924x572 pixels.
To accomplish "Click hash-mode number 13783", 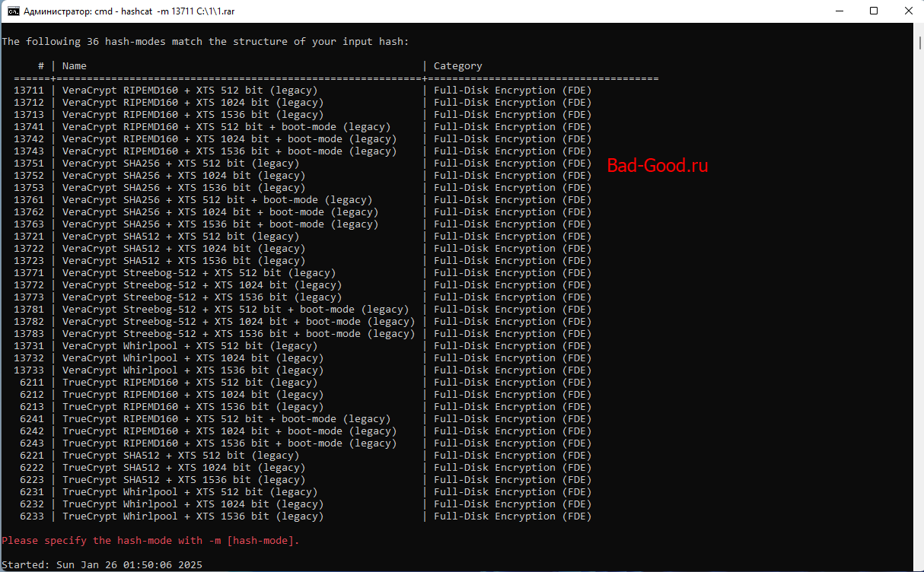I will 29,334.
